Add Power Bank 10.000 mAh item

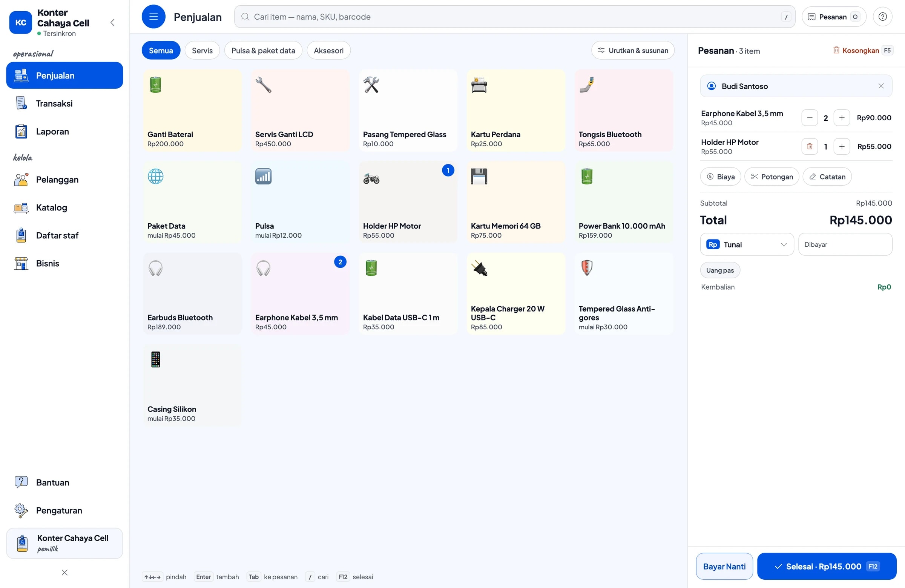click(x=624, y=202)
